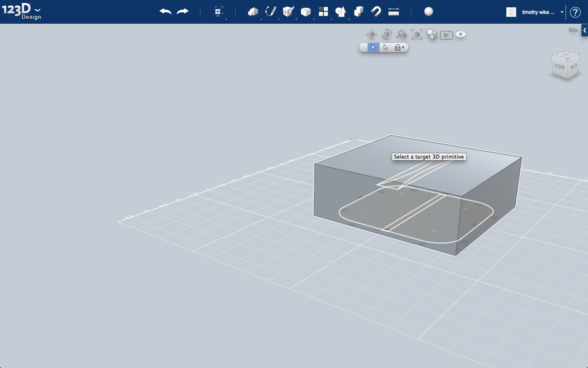Change units with the 'in' button

(446, 35)
